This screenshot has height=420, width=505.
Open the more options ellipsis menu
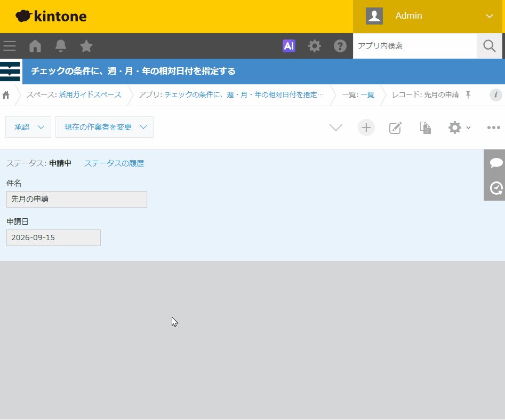pyautogui.click(x=493, y=128)
